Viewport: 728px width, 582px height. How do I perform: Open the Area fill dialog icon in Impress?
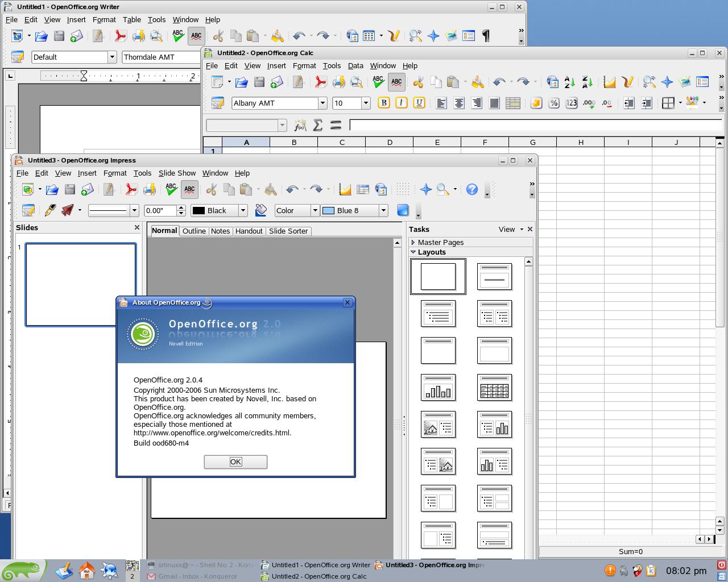[x=261, y=210]
